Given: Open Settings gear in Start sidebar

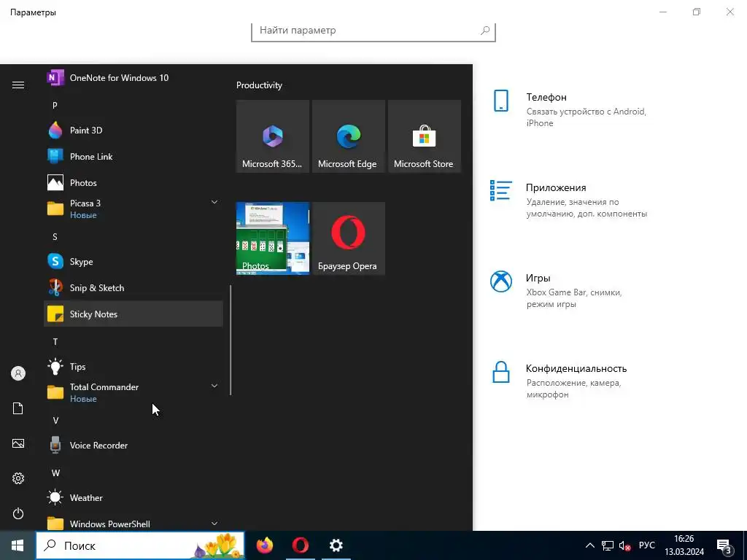Looking at the screenshot, I should pos(18,478).
